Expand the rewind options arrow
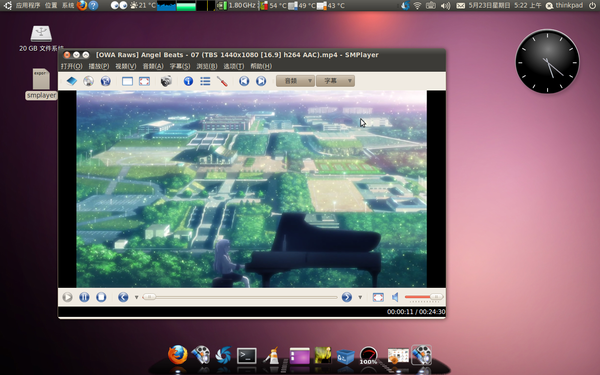Image resolution: width=600 pixels, height=375 pixels. [x=136, y=297]
